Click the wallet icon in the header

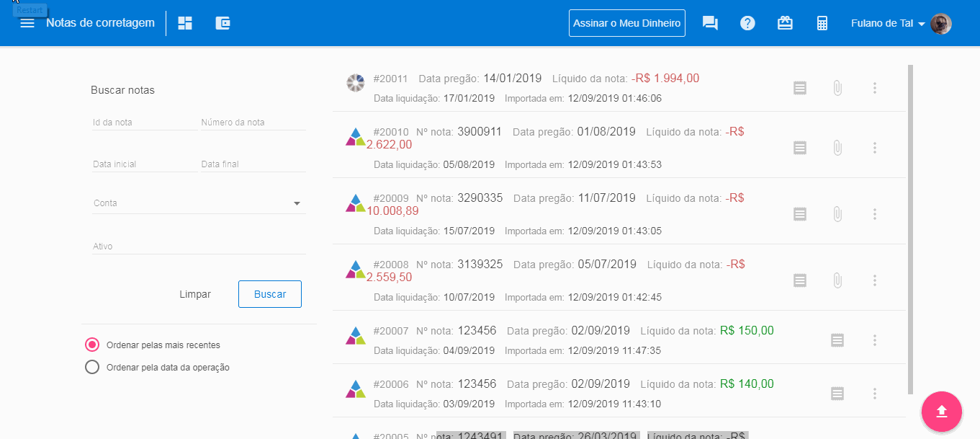(222, 23)
